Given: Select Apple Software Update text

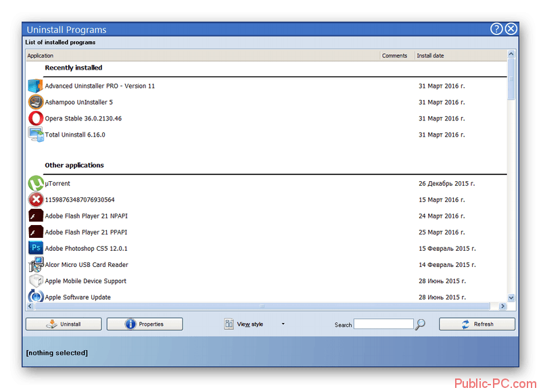Looking at the screenshot, I should click(78, 297).
